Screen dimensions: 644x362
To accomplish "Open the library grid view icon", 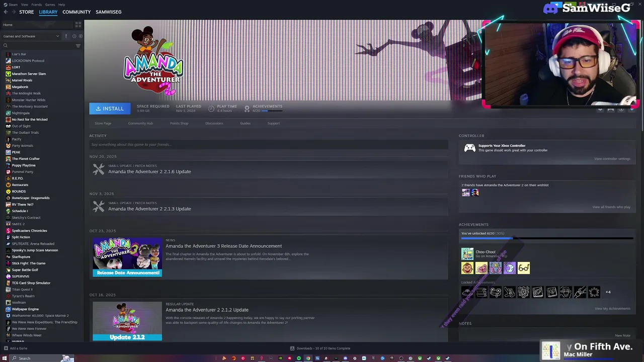I will (78, 24).
